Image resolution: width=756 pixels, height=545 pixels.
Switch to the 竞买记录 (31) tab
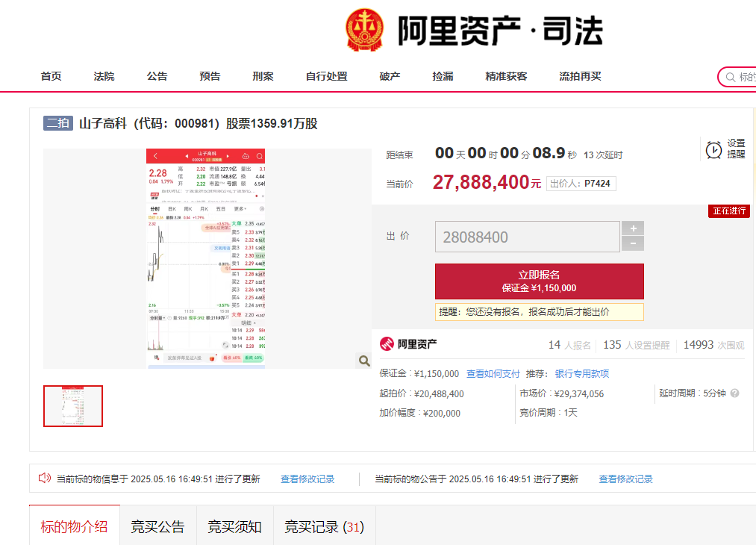coord(325,526)
